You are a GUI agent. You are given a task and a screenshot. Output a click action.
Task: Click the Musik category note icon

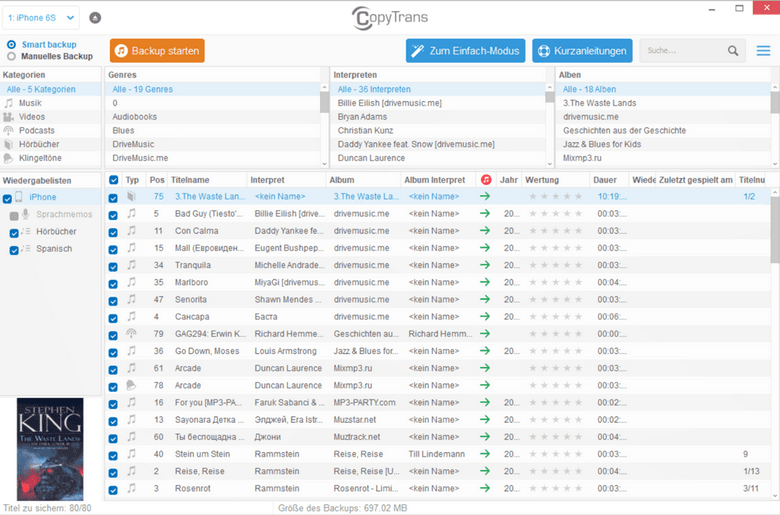pos(8,103)
